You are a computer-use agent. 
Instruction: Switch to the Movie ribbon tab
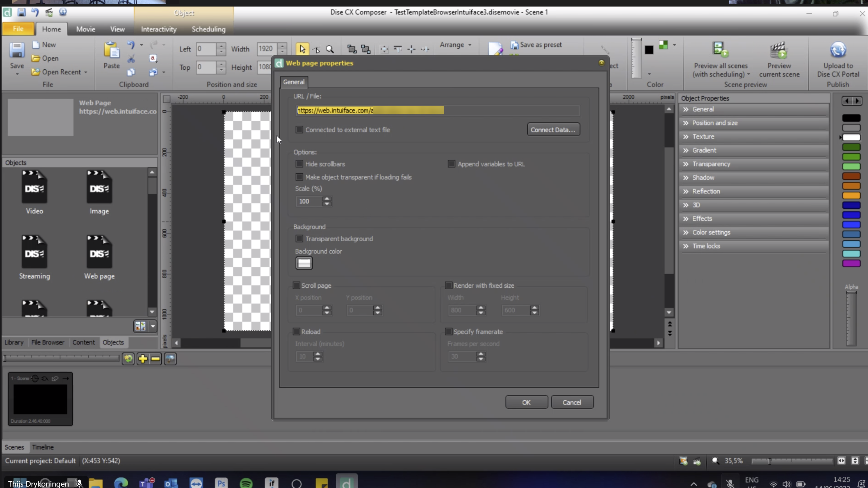(x=86, y=29)
